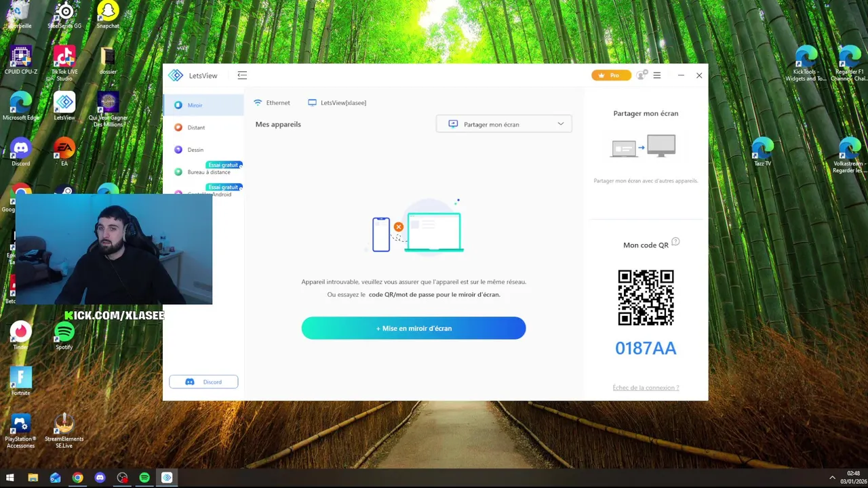Click the 'Mise en miroir d'écran' button

click(414, 328)
